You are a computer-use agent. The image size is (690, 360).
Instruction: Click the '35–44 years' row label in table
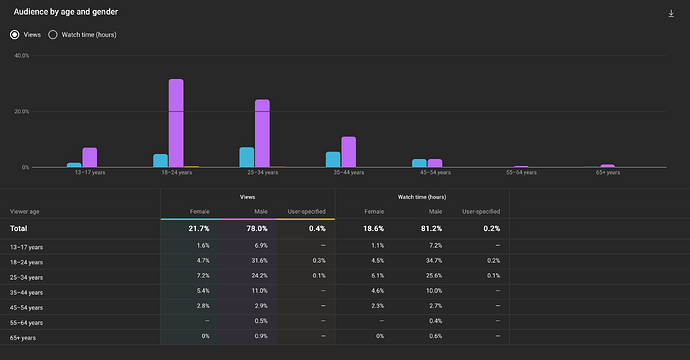[26, 293]
